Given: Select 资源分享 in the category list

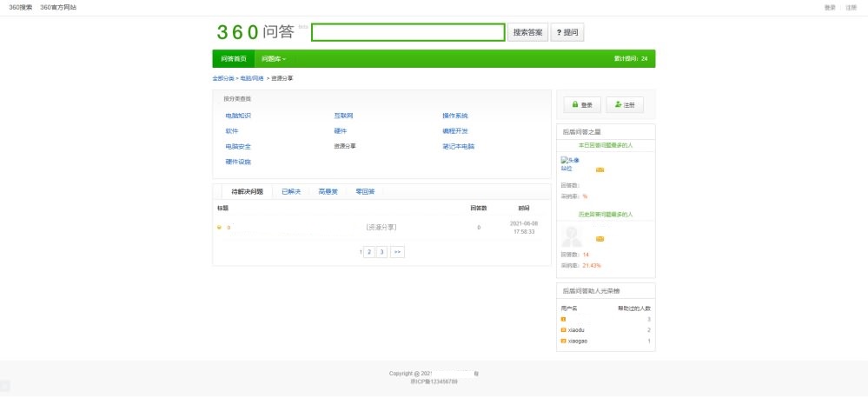Looking at the screenshot, I should pyautogui.click(x=345, y=146).
